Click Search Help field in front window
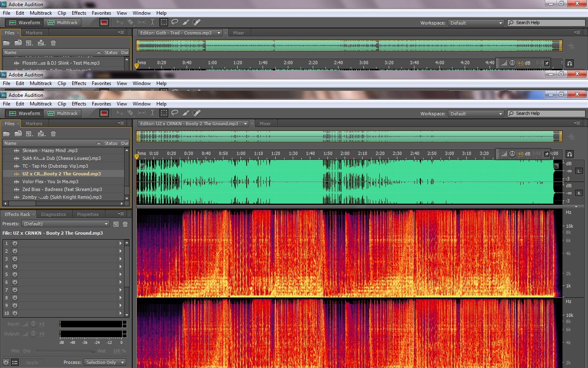The image size is (588, 368). point(546,113)
